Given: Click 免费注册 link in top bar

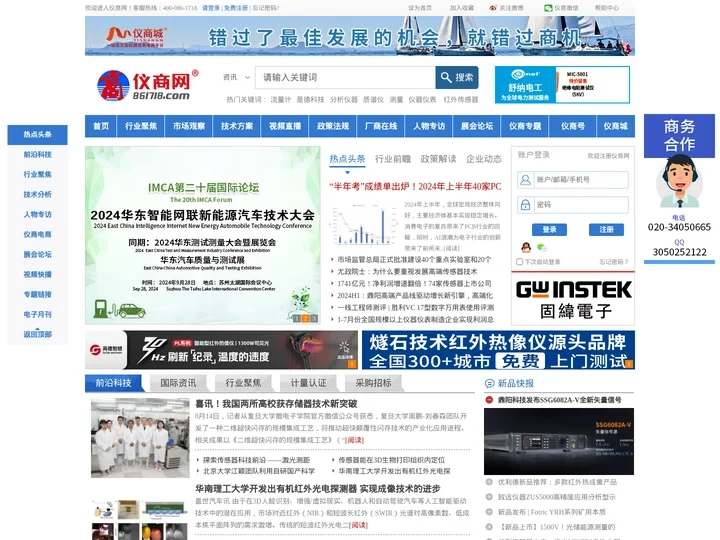Looking at the screenshot, I should (236, 8).
